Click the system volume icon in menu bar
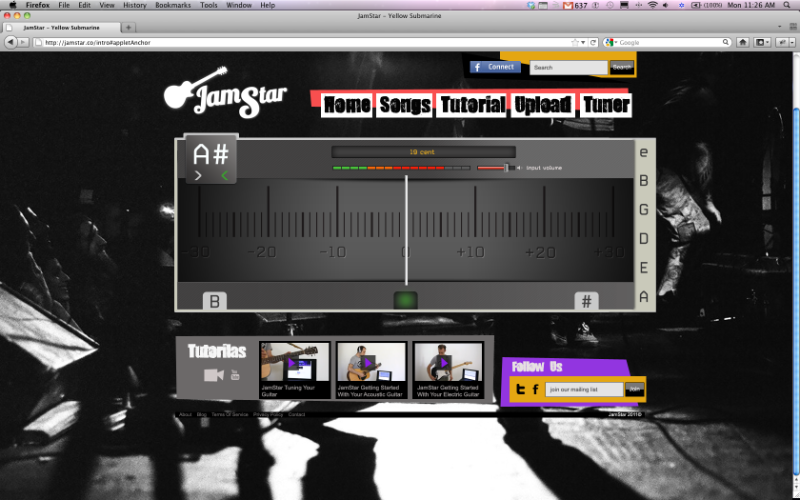The height and width of the screenshot is (500, 800). tap(665, 5)
